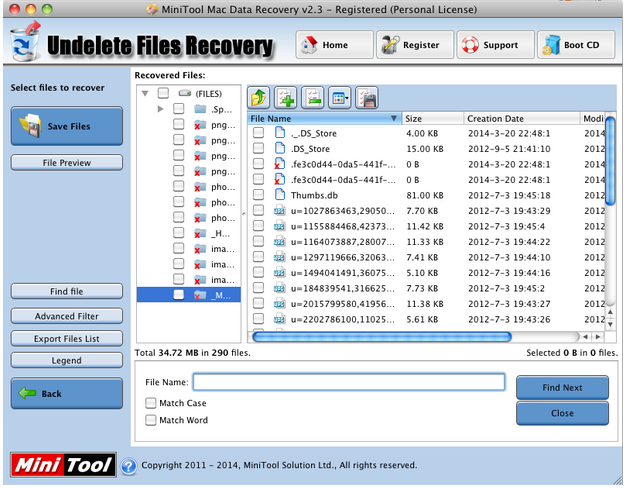Viewport: 626px width, 488px height.
Task: Open the Boot CD navigation button
Action: (x=576, y=45)
